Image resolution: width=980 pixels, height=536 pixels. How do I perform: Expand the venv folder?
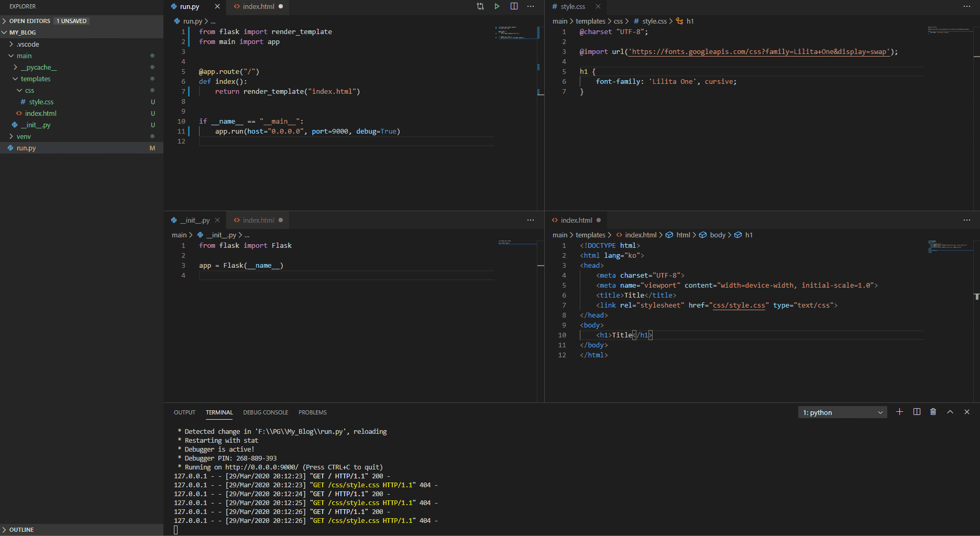[x=23, y=136]
